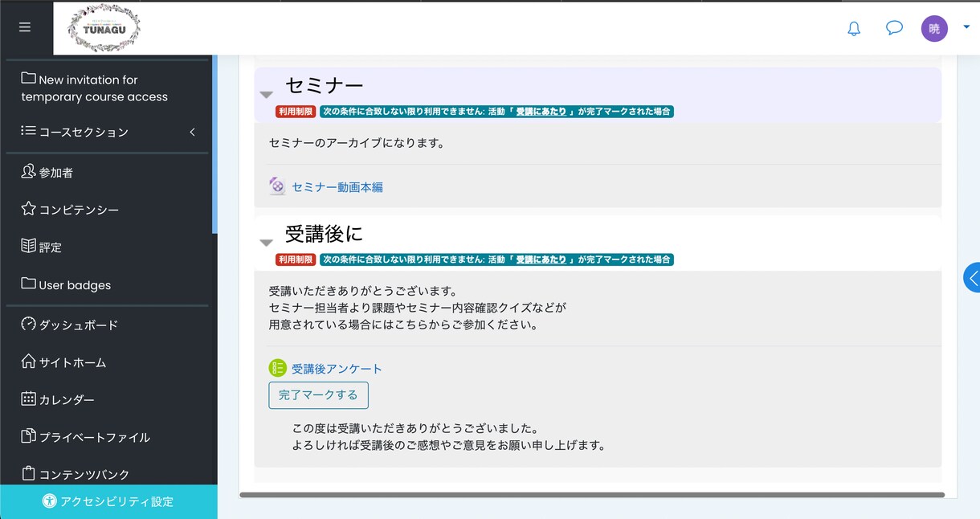This screenshot has width=980, height=519.
Task: Open the hamburger side menu
Action: coord(25,27)
